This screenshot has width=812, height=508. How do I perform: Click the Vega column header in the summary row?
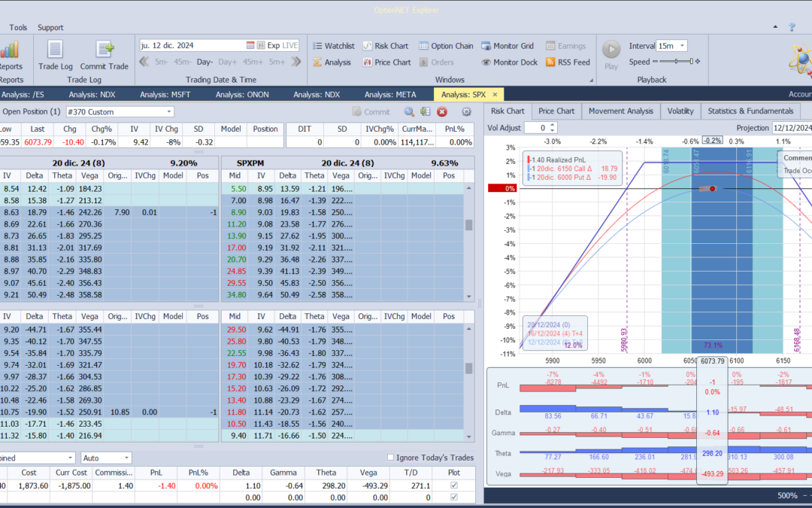368,472
